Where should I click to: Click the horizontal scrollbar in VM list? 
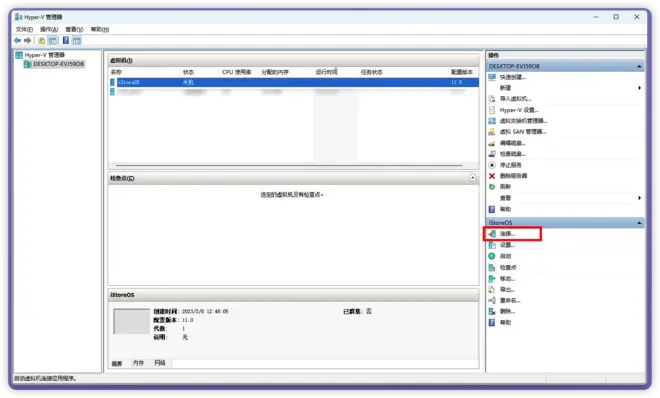(x=289, y=165)
